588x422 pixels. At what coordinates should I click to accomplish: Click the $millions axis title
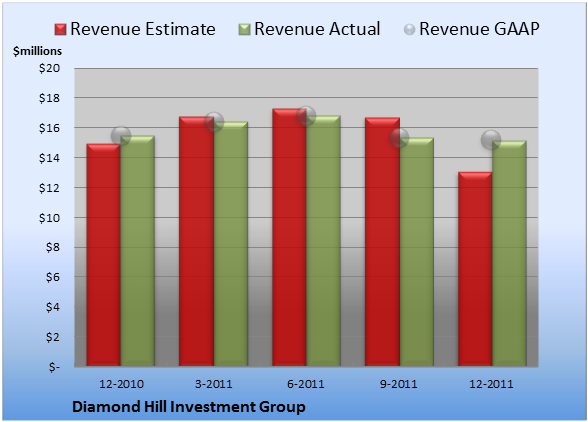[x=37, y=51]
